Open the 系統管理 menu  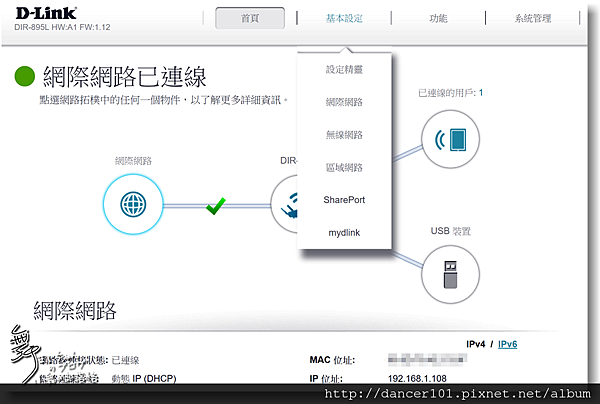point(533,18)
